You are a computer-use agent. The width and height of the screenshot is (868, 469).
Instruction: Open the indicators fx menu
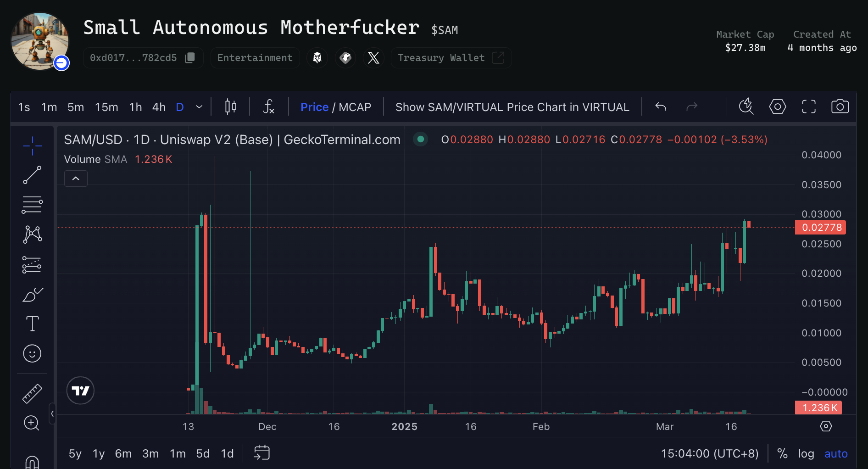click(268, 107)
